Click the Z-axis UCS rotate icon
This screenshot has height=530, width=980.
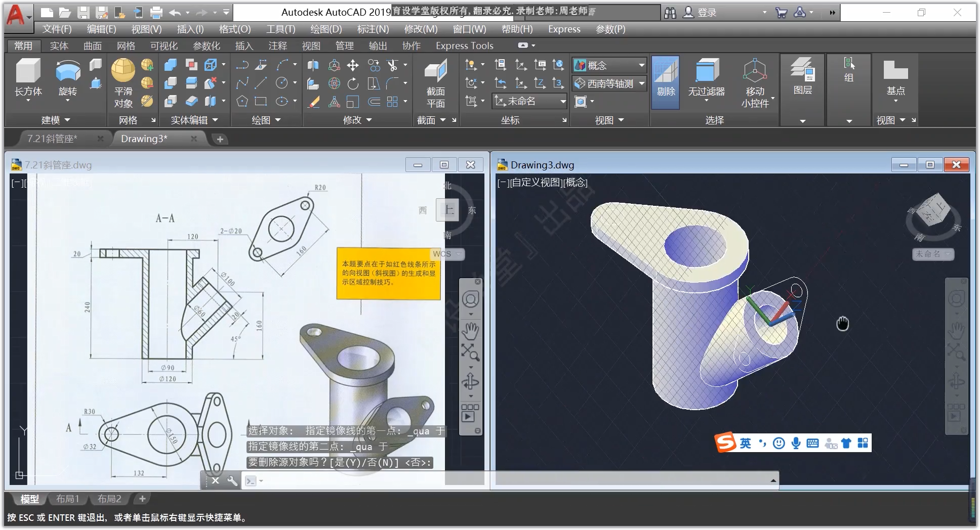click(540, 83)
